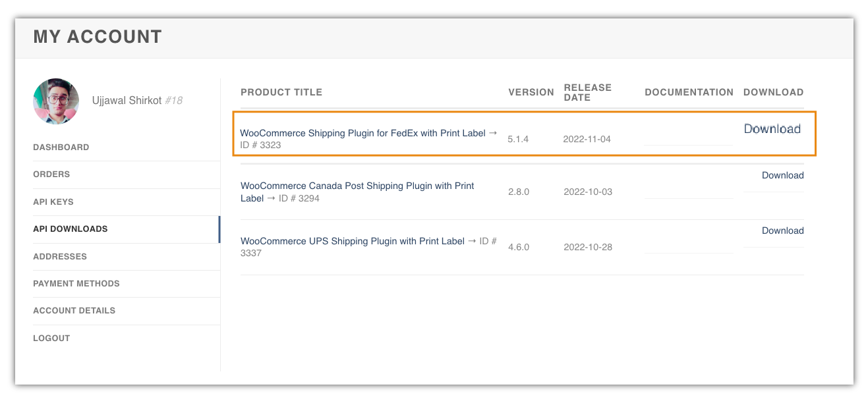Click the Release Date column header
The width and height of the screenshot is (868, 403).
[587, 92]
